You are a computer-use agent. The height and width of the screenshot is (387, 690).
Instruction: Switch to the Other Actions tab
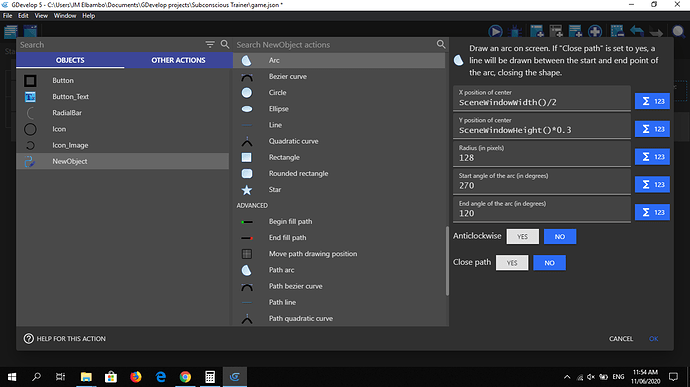[x=178, y=60]
